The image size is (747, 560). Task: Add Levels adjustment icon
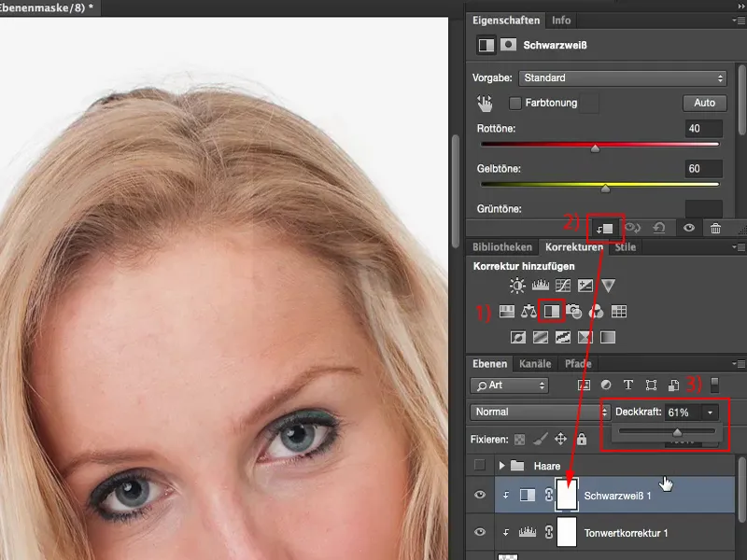(x=541, y=286)
